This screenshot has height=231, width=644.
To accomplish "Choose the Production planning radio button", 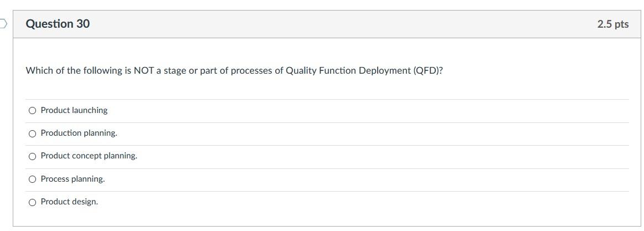I will point(33,134).
